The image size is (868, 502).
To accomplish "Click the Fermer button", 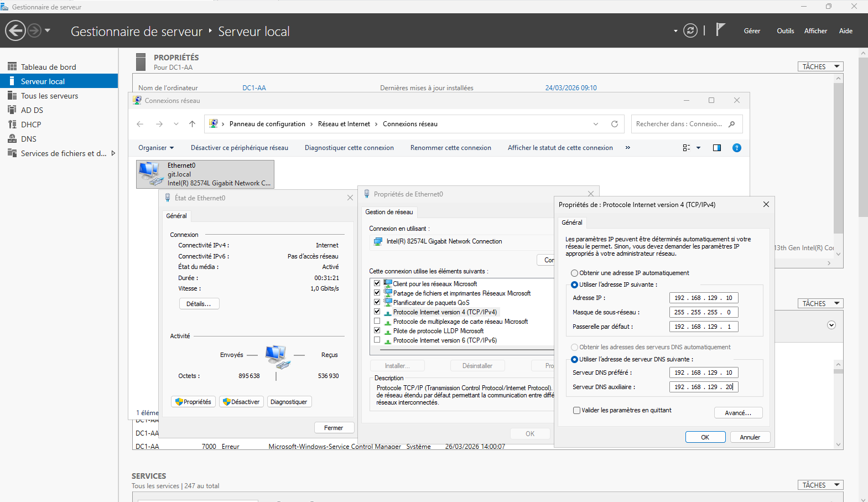I will [334, 428].
